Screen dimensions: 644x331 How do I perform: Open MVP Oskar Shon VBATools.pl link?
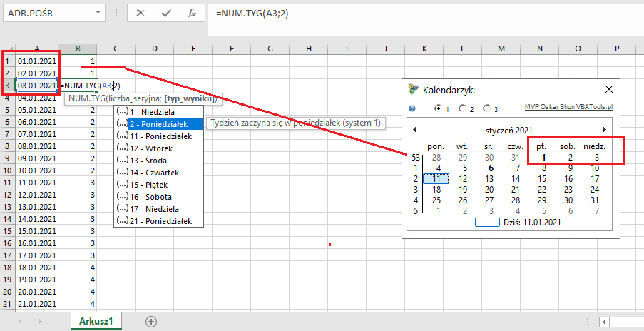tap(569, 107)
